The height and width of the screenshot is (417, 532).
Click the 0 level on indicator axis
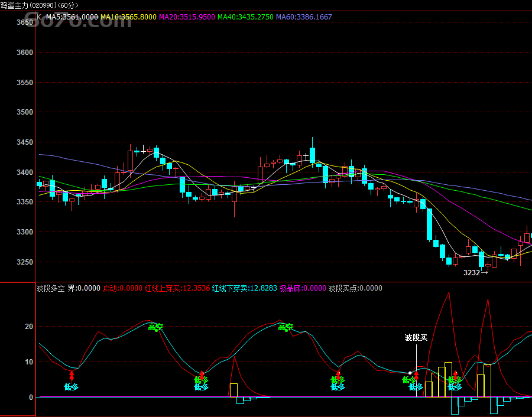(x=31, y=397)
